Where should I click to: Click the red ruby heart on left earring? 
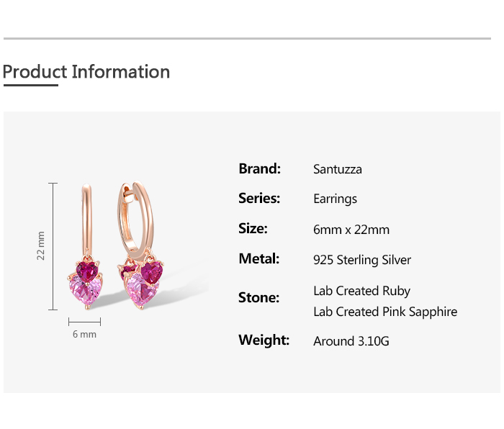tap(89, 271)
